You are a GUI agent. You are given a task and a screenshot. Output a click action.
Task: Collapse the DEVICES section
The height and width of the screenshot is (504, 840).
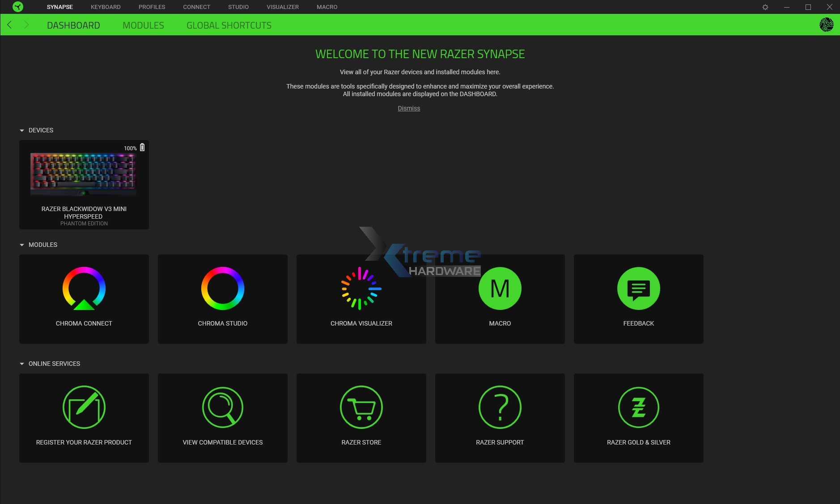click(x=21, y=130)
